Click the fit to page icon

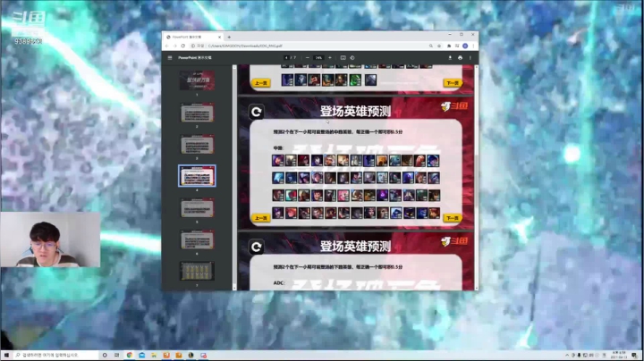point(343,58)
